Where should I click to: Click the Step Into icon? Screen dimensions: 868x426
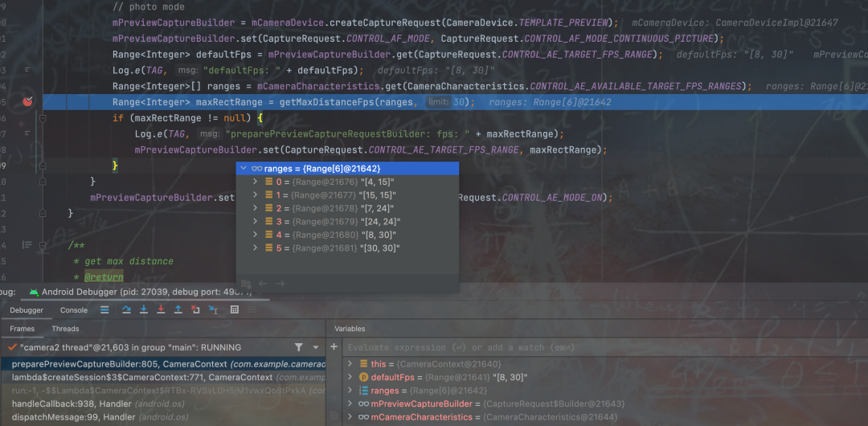tap(144, 309)
